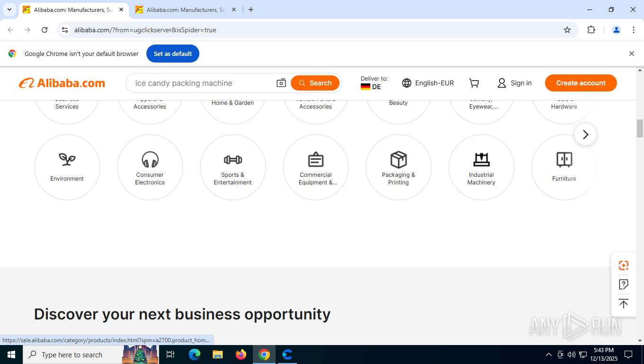Open the Sports & Entertainment category

(x=233, y=167)
